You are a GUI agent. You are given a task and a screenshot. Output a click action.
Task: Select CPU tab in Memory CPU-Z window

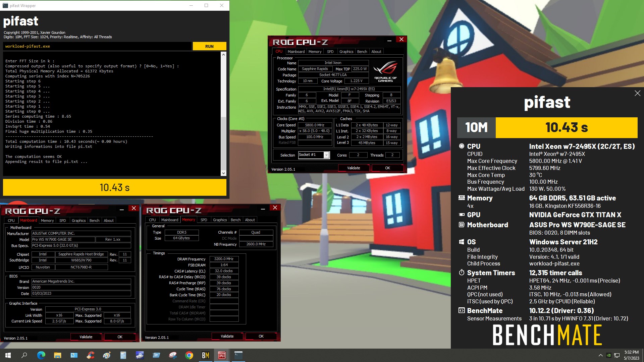point(152,220)
